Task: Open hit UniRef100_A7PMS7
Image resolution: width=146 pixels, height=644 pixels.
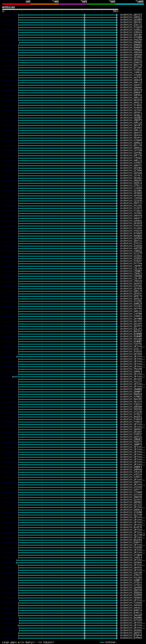Action: (x=131, y=163)
